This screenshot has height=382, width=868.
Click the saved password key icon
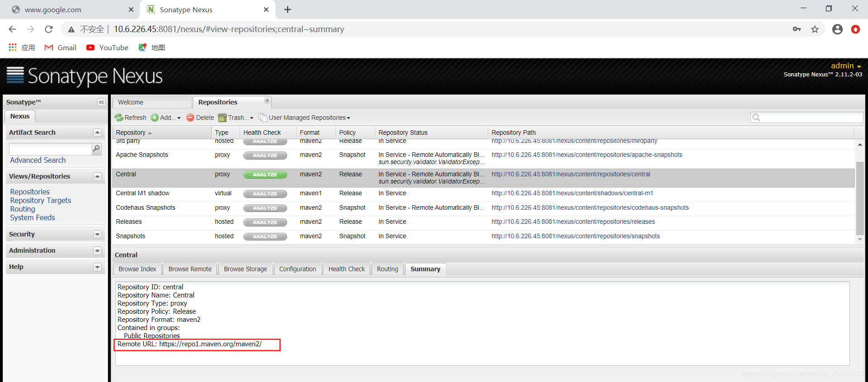click(797, 29)
